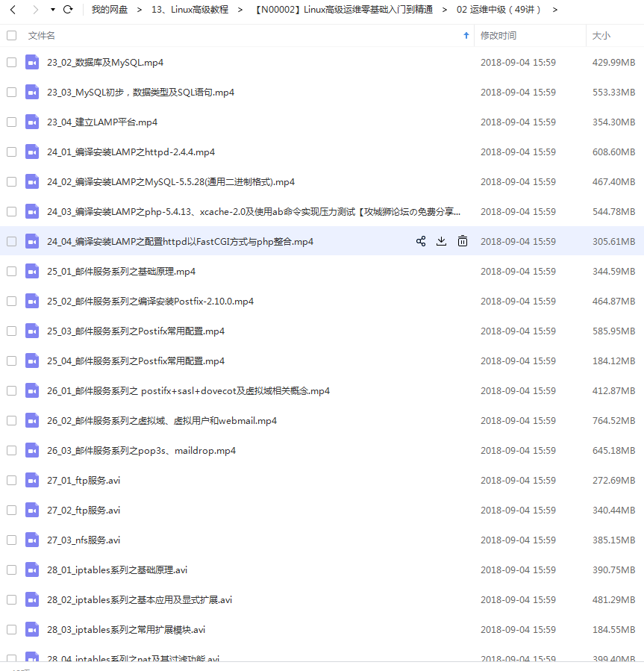
Task: Toggle the filename sort arrow
Action: [x=466, y=36]
